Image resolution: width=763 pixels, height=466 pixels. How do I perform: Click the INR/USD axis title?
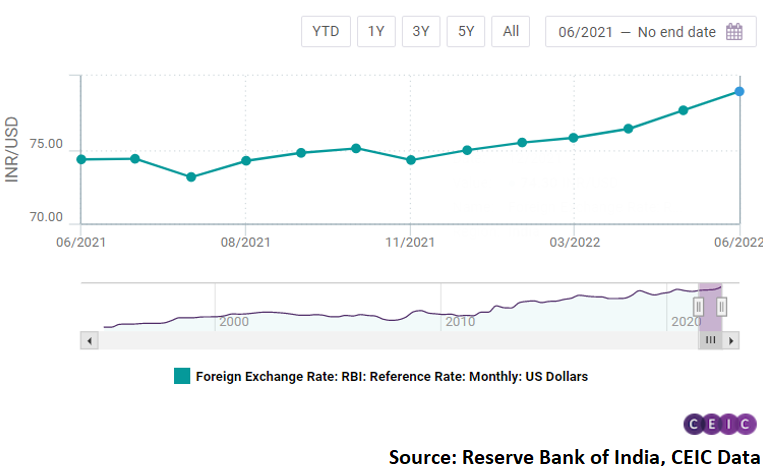(12, 150)
